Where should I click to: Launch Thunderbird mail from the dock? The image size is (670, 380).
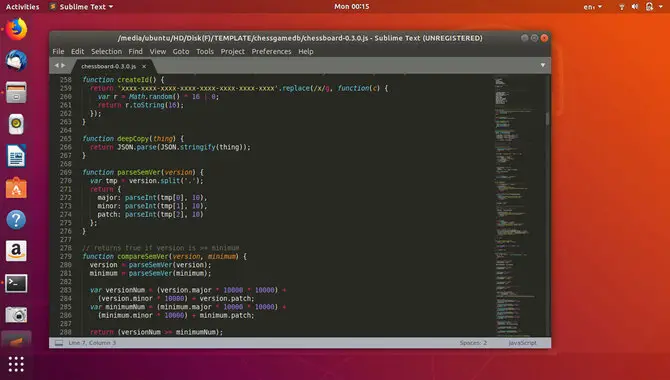click(x=16, y=61)
